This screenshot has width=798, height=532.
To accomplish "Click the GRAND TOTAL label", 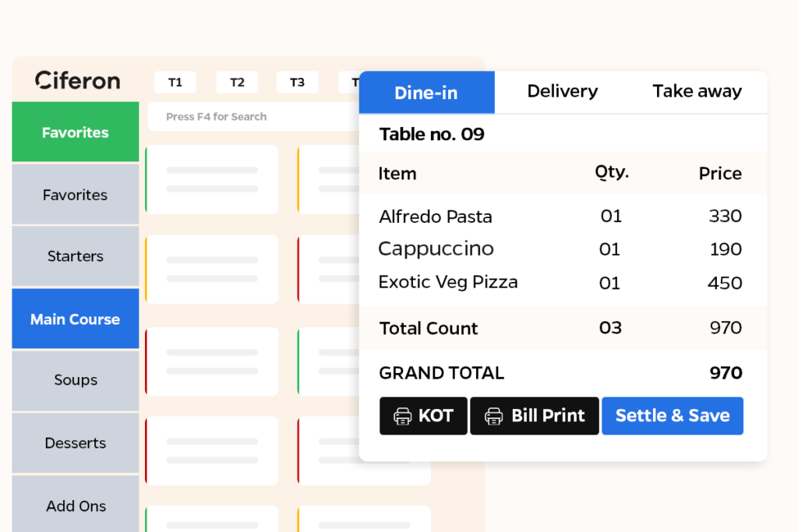I will (441, 373).
